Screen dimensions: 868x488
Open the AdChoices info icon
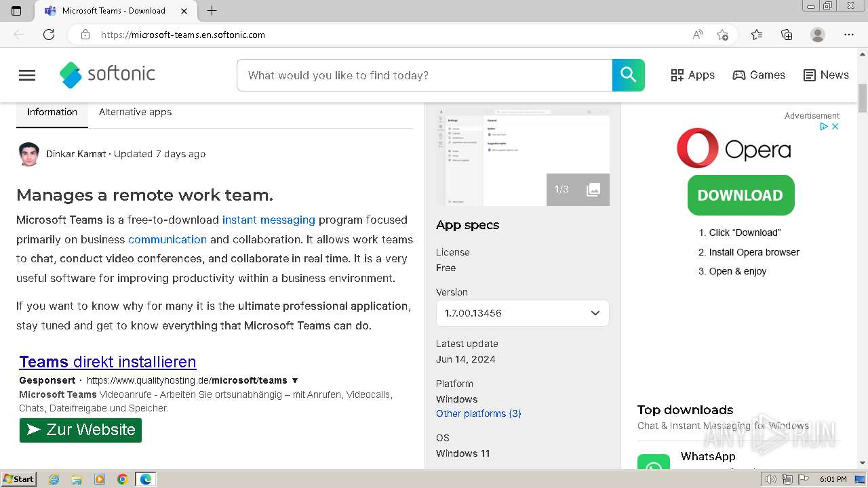(x=824, y=126)
